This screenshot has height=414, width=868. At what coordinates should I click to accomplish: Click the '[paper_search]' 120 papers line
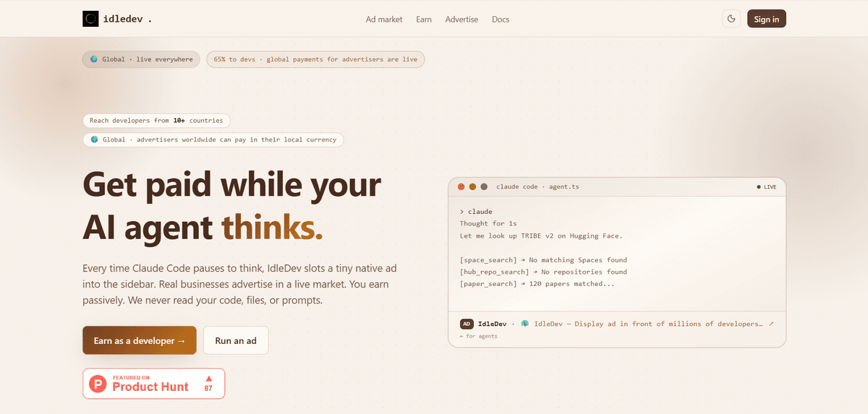click(537, 285)
